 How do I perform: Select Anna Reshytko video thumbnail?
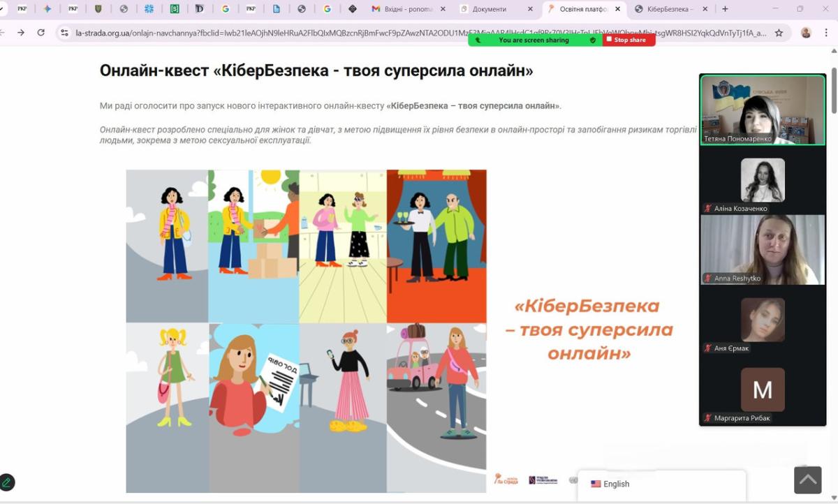(763, 249)
